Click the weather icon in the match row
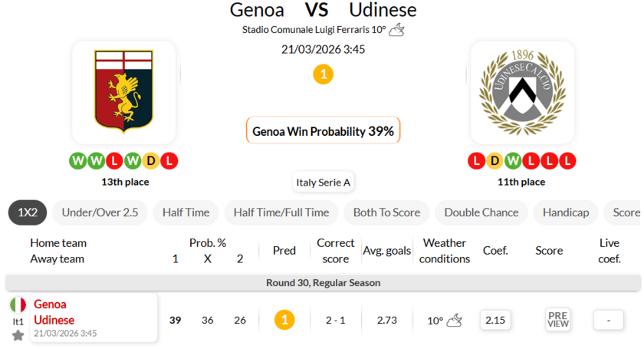644x349 pixels. coord(455,320)
